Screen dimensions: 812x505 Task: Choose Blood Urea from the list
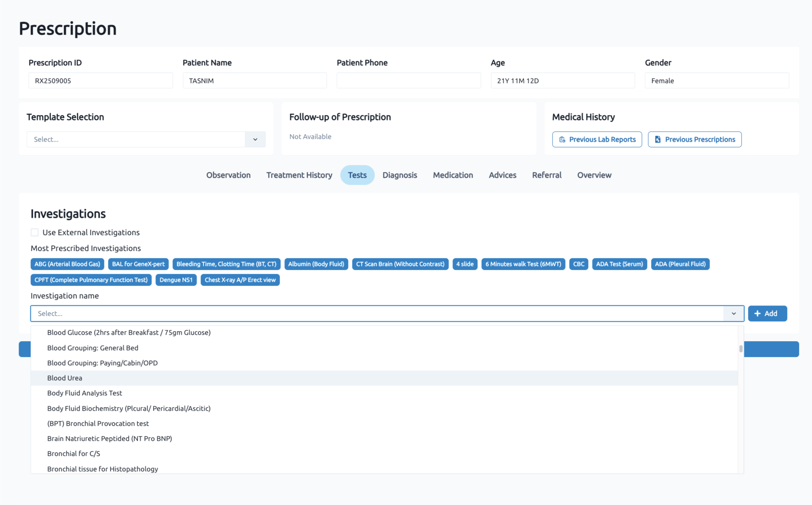coord(65,378)
